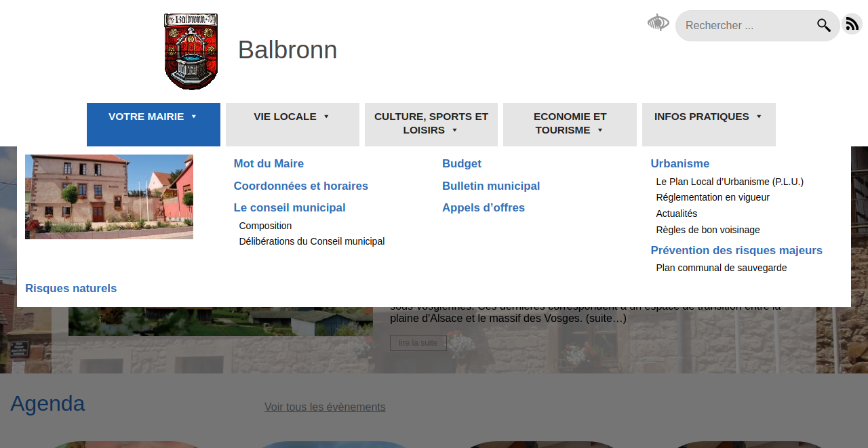The width and height of the screenshot is (868, 448).
Task: Open Délibérations du Conseil municipal
Action: 312,241
